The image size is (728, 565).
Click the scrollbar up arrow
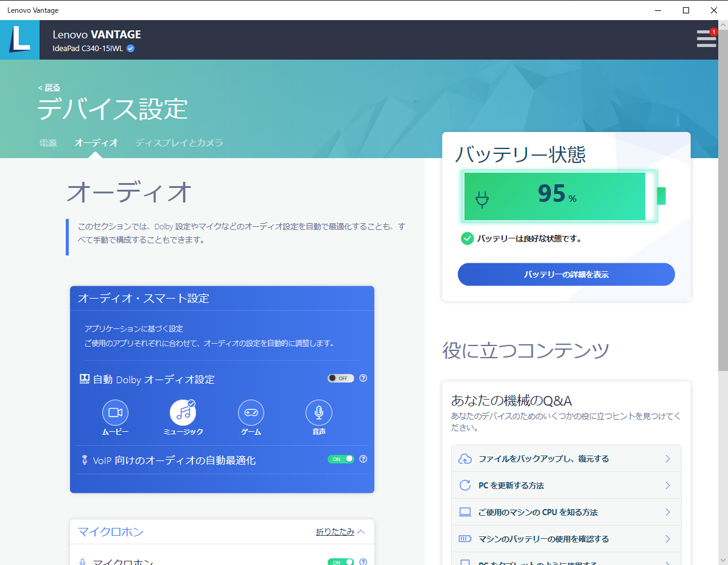[723, 24]
